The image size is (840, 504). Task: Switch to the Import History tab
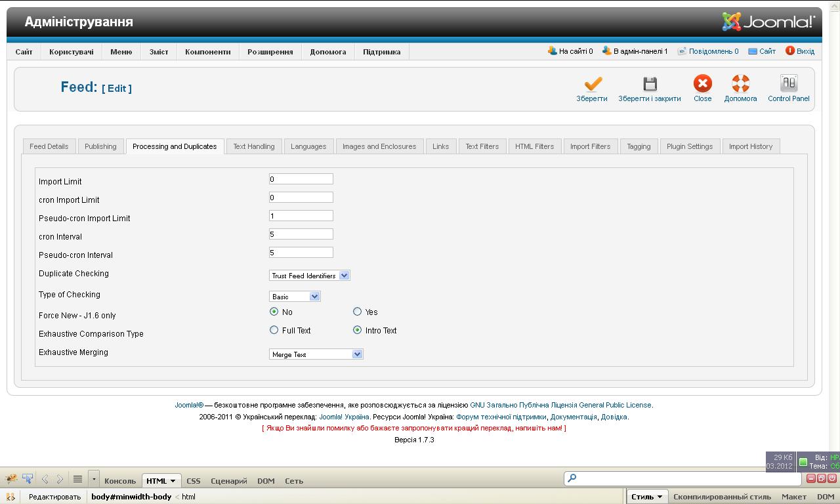(x=751, y=146)
